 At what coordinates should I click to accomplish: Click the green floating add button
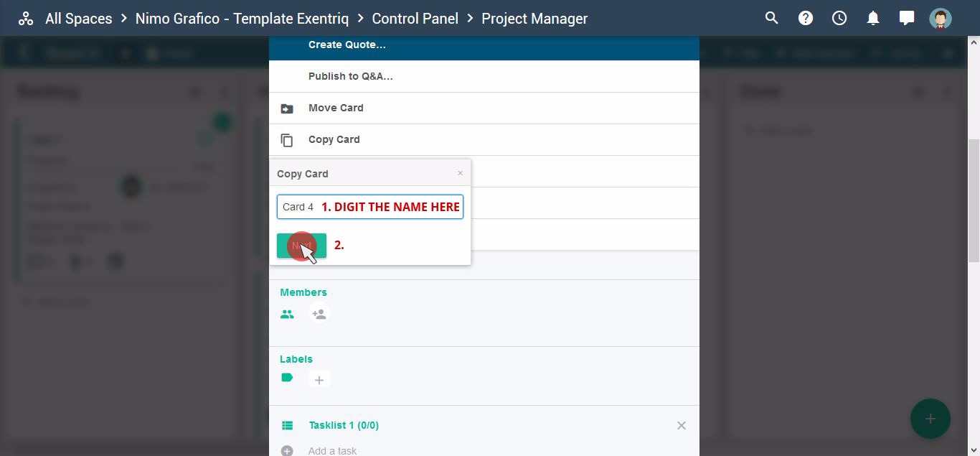point(930,419)
